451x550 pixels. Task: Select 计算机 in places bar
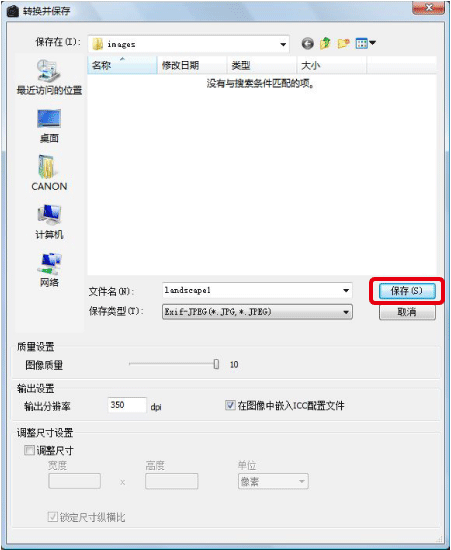click(x=49, y=222)
